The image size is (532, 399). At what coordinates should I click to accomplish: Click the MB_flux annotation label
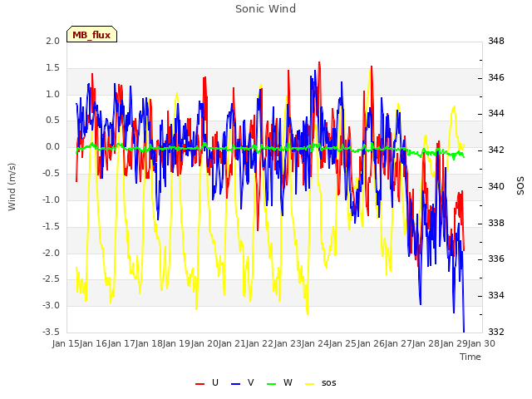pos(91,34)
